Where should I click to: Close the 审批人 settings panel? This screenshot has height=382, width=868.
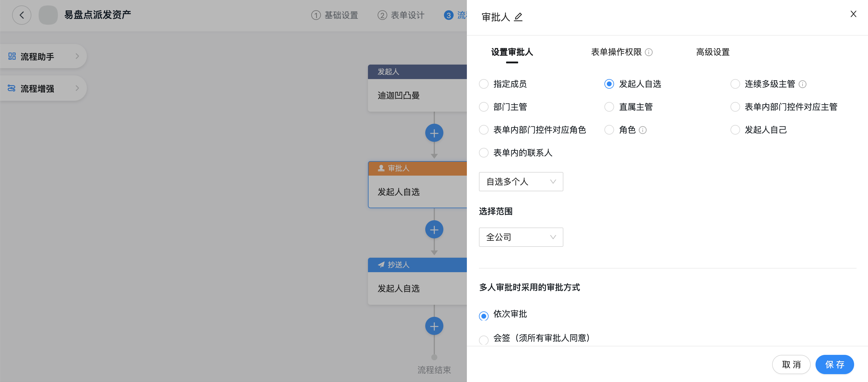click(x=853, y=14)
